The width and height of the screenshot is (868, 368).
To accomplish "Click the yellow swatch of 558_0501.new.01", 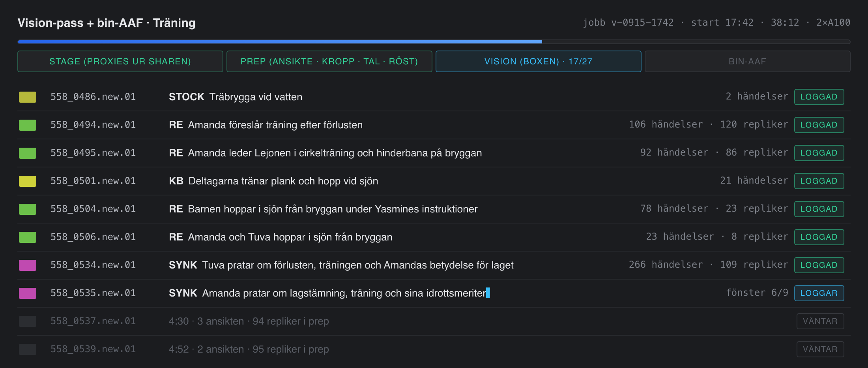I will click(x=28, y=181).
